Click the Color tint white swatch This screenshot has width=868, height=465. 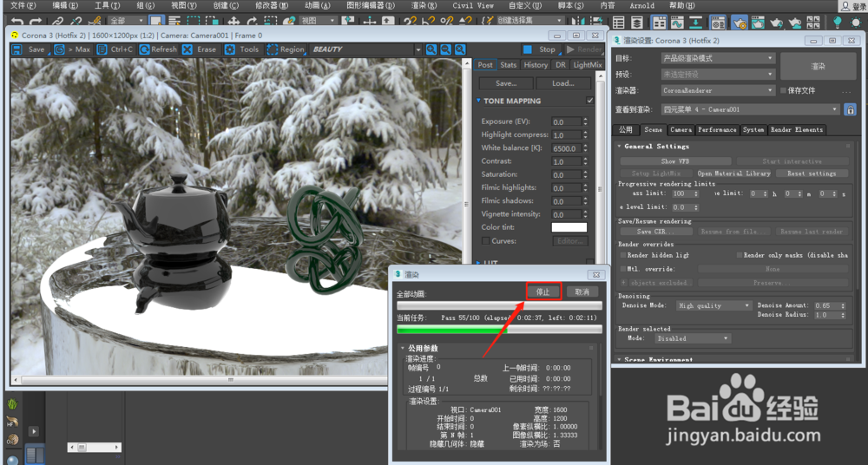(x=569, y=227)
